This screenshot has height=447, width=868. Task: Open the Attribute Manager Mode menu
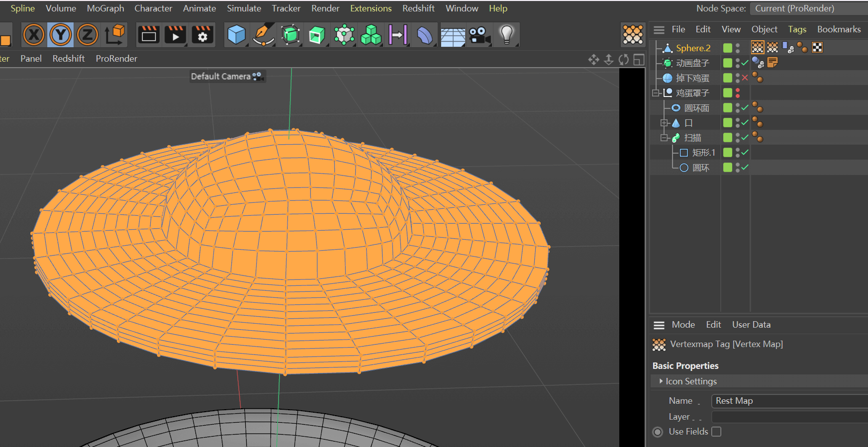click(x=683, y=325)
